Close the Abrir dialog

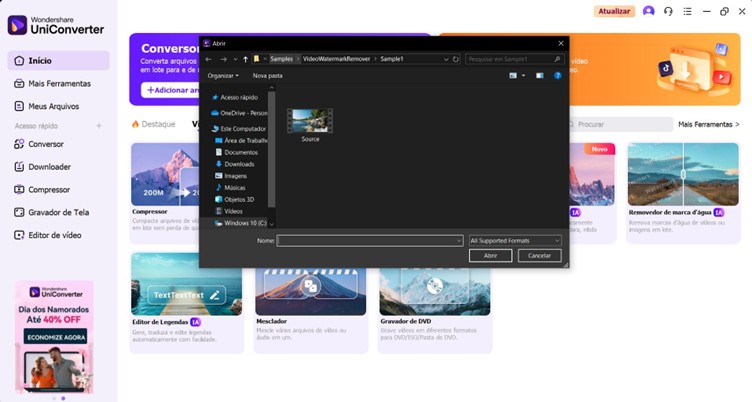pyautogui.click(x=561, y=43)
